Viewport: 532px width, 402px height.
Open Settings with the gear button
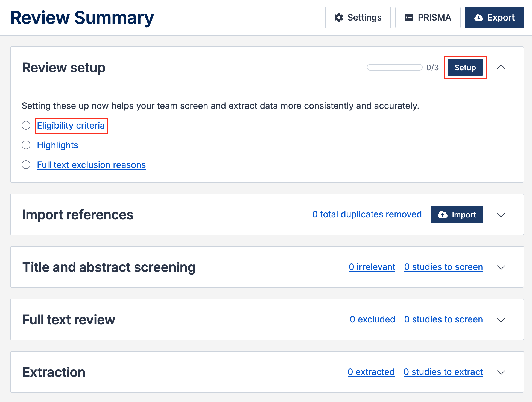[358, 18]
